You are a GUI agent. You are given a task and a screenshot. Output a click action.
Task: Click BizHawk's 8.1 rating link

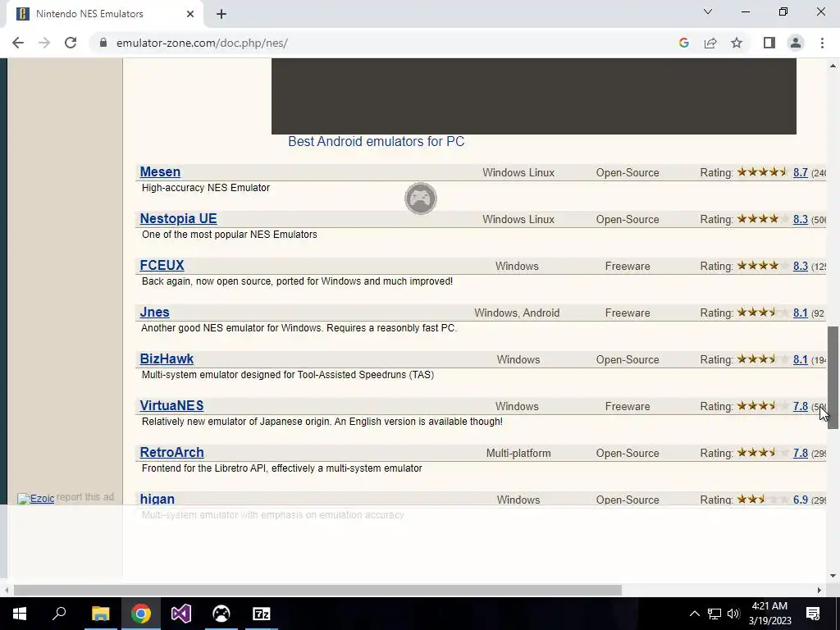(801, 359)
